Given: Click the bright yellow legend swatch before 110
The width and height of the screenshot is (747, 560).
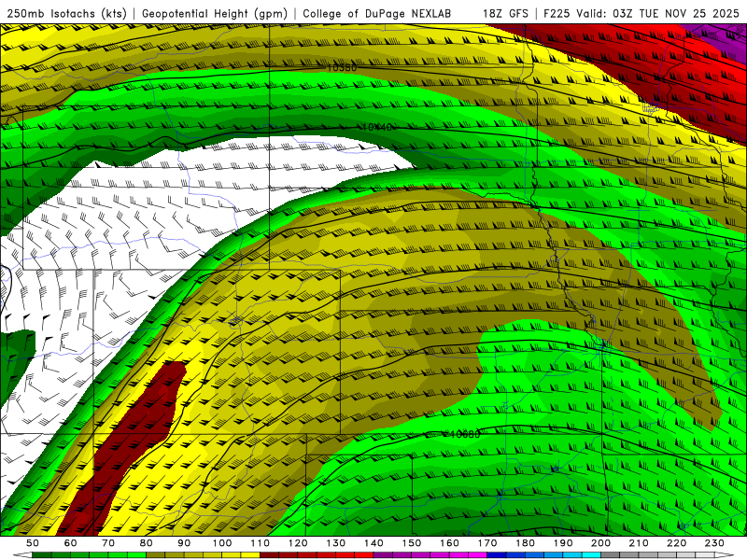Looking at the screenshot, I should [x=250, y=555].
